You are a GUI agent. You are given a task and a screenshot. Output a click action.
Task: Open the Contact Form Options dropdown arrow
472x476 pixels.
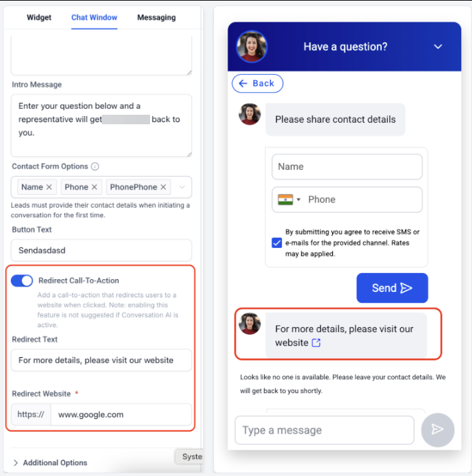[182, 187]
